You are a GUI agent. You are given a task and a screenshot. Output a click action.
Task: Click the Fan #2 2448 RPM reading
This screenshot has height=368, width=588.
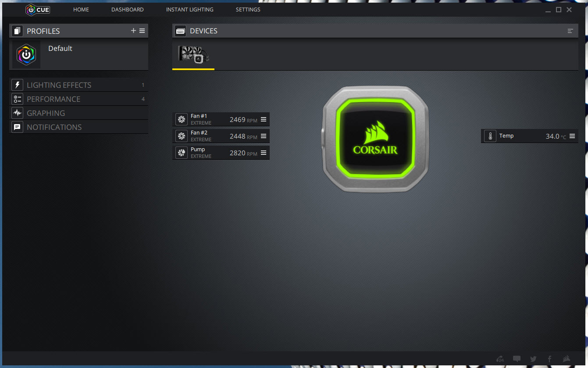pos(243,136)
